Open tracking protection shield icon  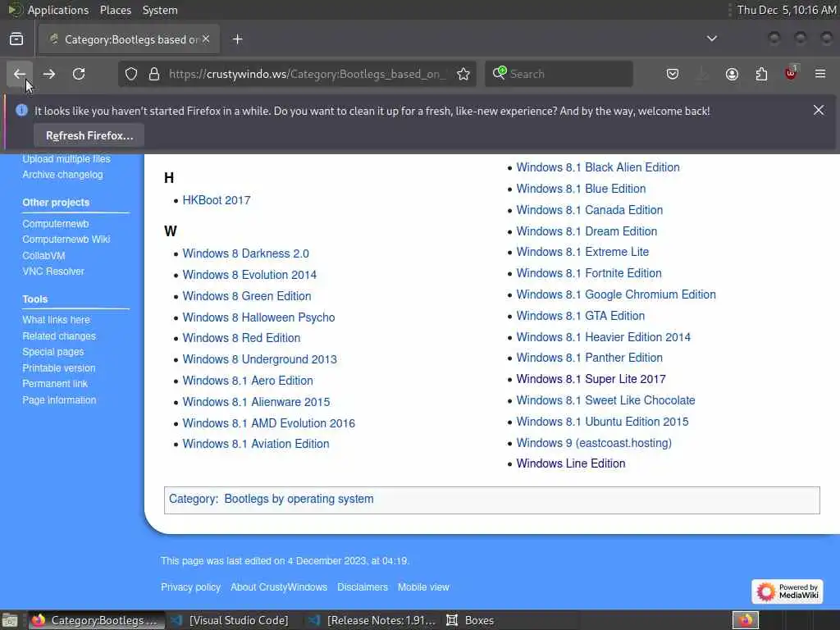point(131,74)
